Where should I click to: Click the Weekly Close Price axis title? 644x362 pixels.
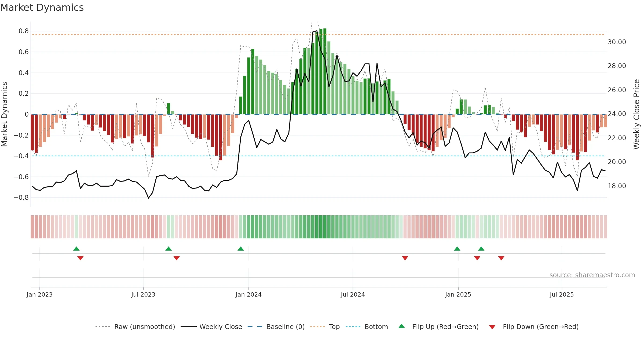pyautogui.click(x=637, y=114)
